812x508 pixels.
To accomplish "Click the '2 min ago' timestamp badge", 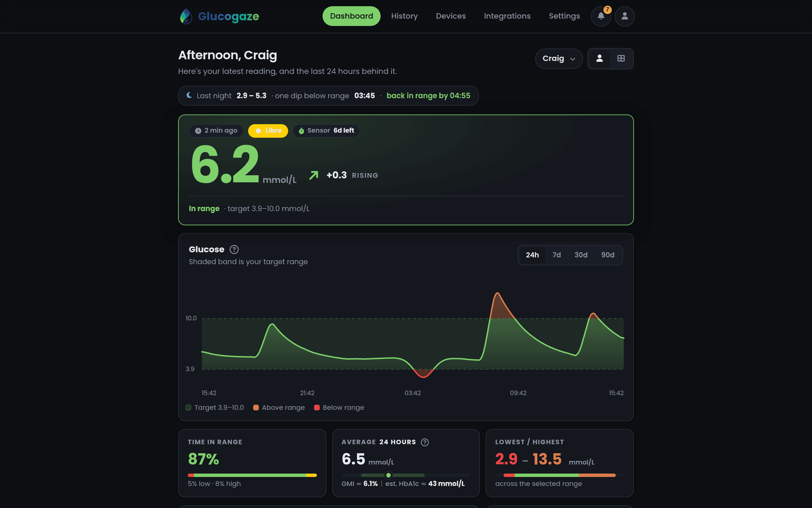I will click(216, 131).
